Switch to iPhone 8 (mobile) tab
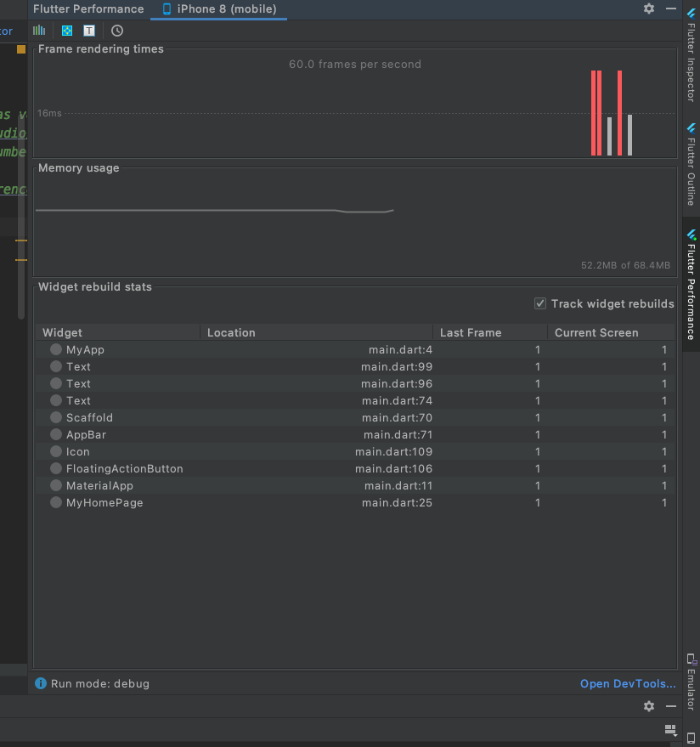700x747 pixels. [x=219, y=9]
